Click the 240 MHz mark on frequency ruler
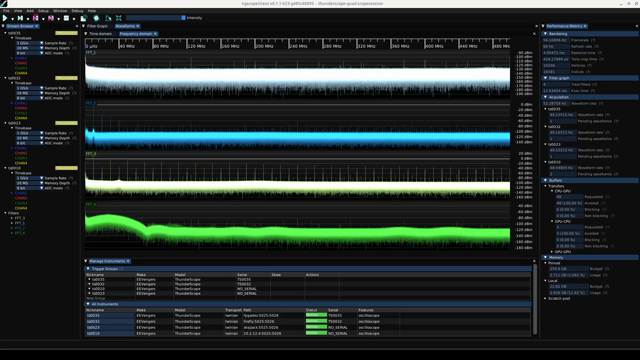The width and height of the screenshot is (640, 360). pos(298,47)
